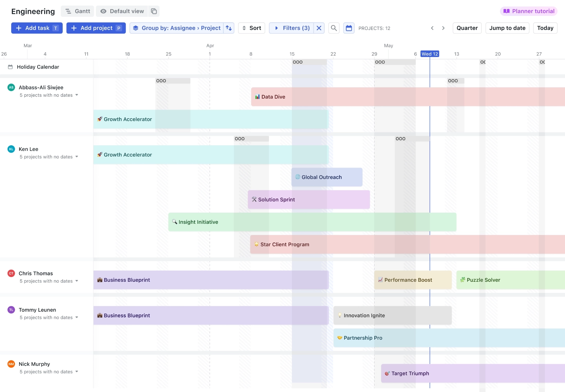Click Abbass-Ali Siwjee's avatar
565x392 pixels.
pyautogui.click(x=11, y=87)
